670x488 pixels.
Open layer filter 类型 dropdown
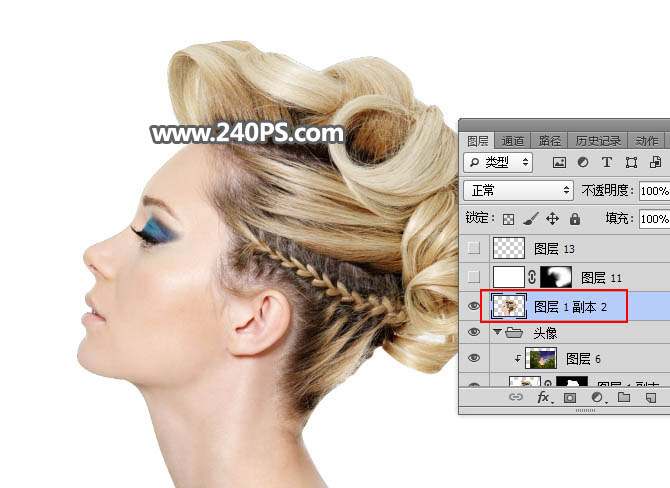pos(498,162)
